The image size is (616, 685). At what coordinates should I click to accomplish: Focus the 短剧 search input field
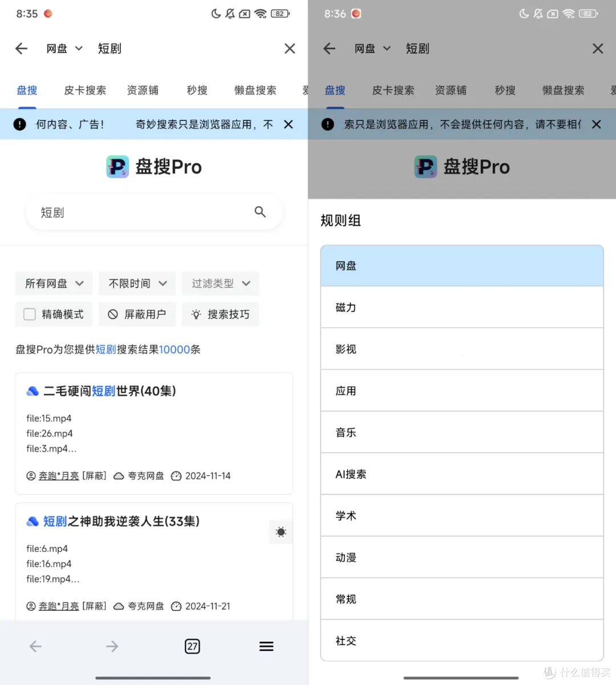pos(154,212)
